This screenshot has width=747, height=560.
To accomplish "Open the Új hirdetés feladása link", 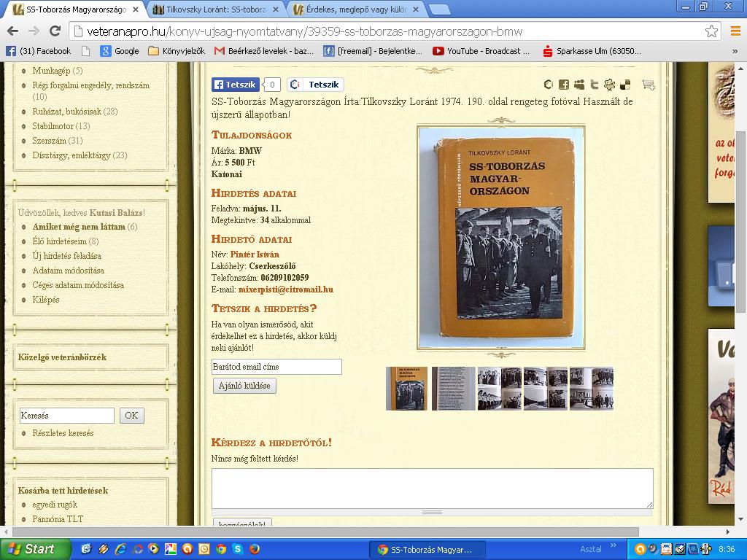I will click(66, 256).
